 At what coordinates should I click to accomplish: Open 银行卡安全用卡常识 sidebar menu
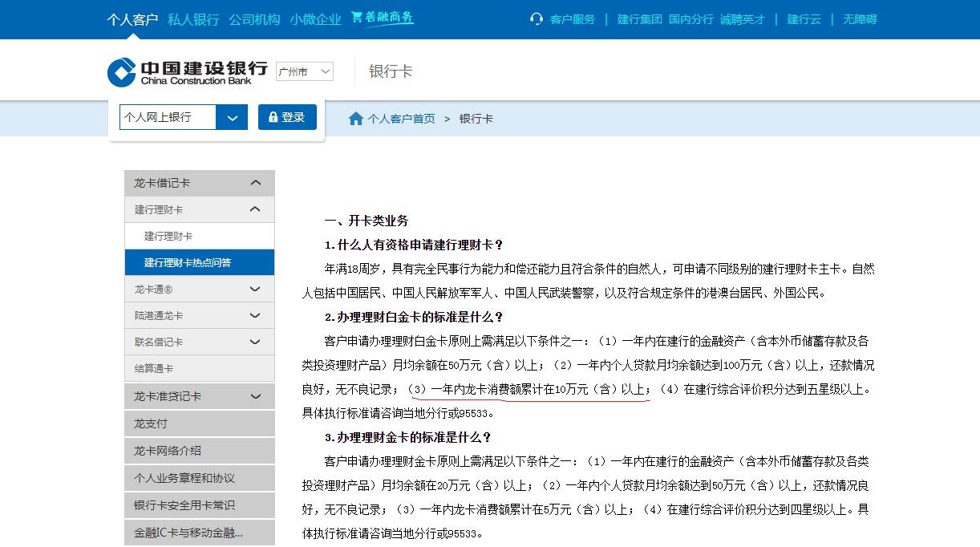click(x=200, y=505)
